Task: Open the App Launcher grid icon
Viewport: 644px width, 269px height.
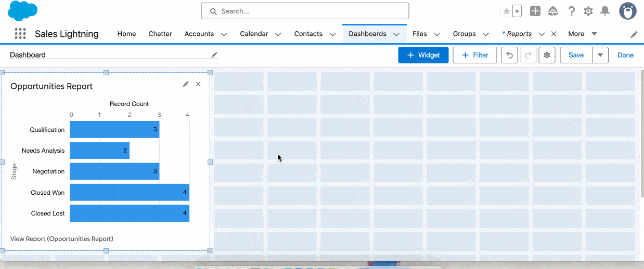Action: point(20,34)
